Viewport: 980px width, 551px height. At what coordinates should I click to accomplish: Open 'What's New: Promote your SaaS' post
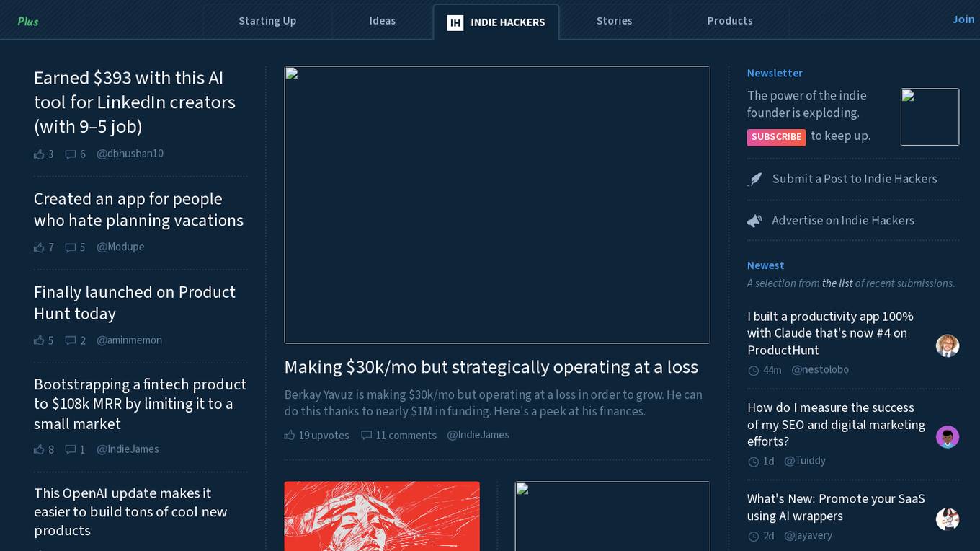pos(836,508)
